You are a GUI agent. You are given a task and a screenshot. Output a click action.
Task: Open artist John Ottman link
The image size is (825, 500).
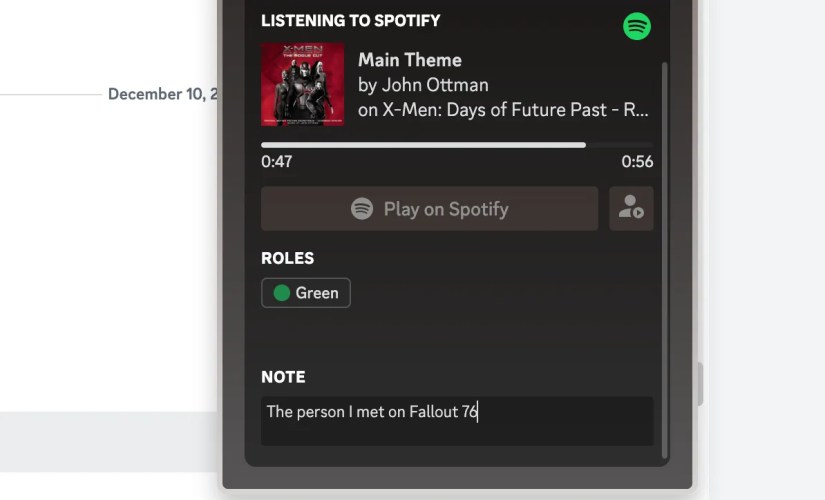(435, 85)
